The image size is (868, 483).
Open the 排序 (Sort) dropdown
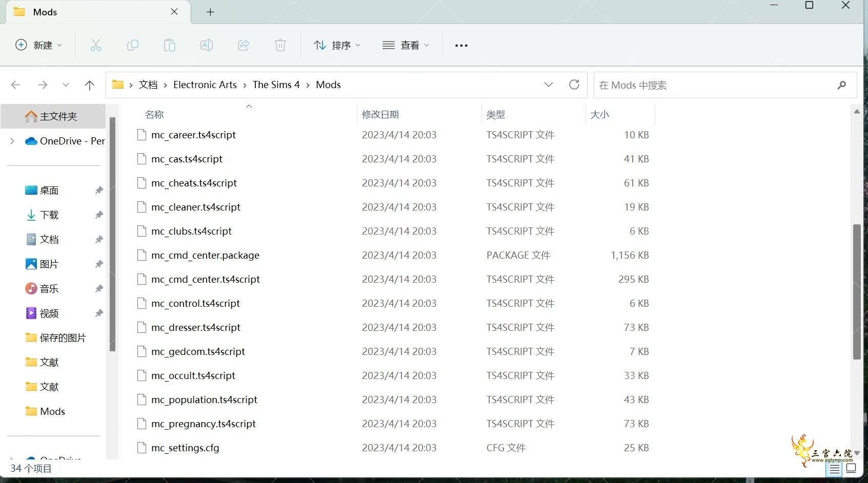pyautogui.click(x=337, y=45)
